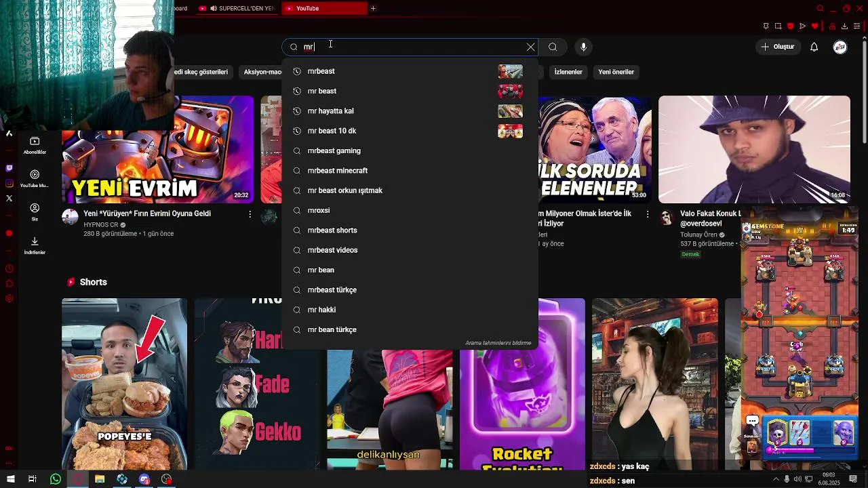
Task: Open the Siz (You) sidebar entry
Action: coord(35,212)
